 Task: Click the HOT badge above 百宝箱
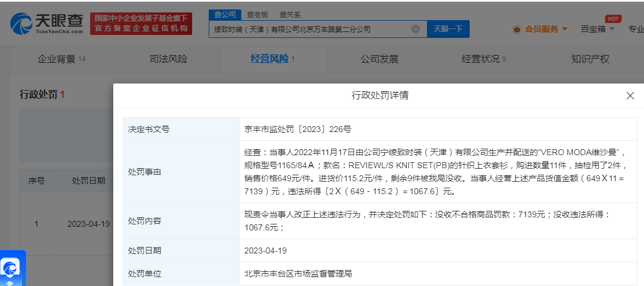(613, 19)
